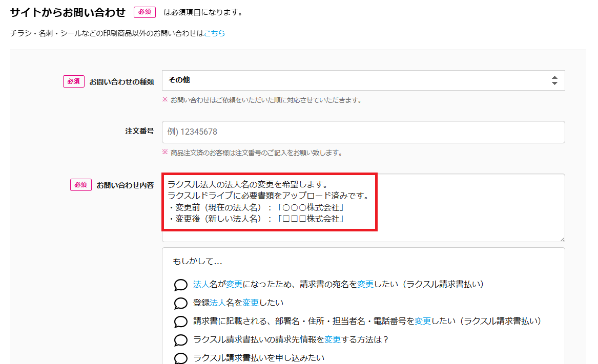
Task: Click the 必須 badge next to お問い合わせ内容
Action: pyautogui.click(x=80, y=185)
